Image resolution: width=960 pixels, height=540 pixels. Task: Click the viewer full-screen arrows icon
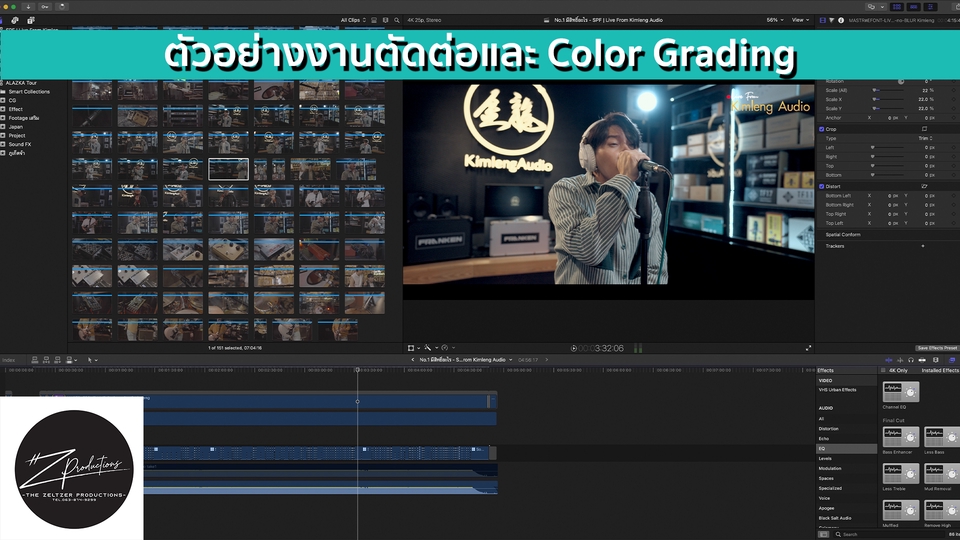pos(808,348)
